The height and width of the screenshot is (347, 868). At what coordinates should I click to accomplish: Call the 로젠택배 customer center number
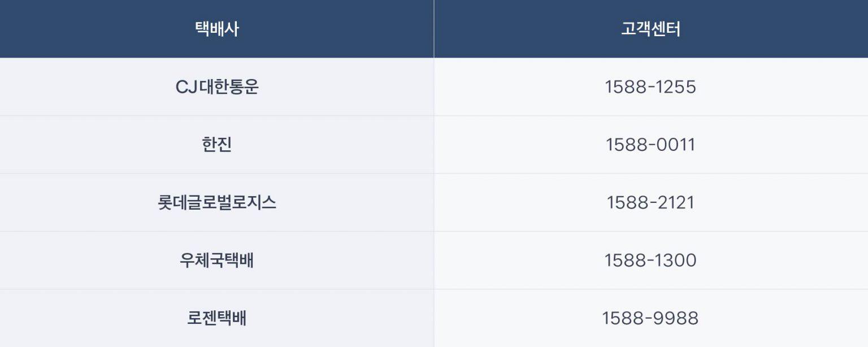coord(650,318)
